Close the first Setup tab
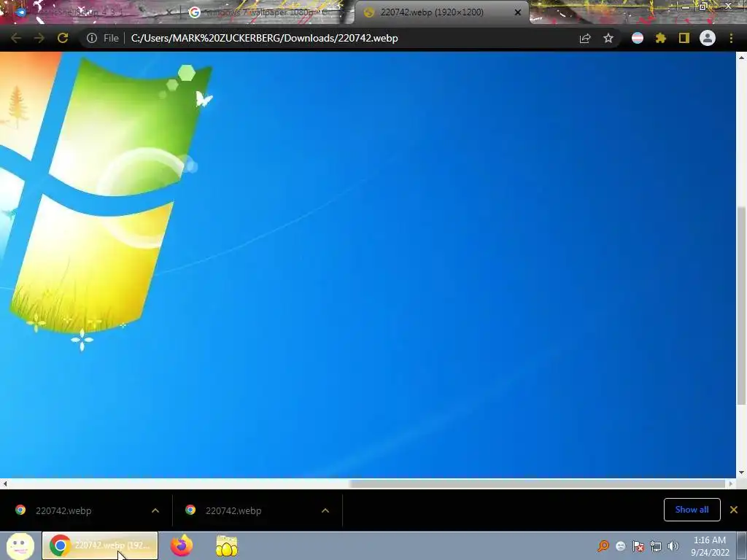The width and height of the screenshot is (747, 560). tap(169, 12)
